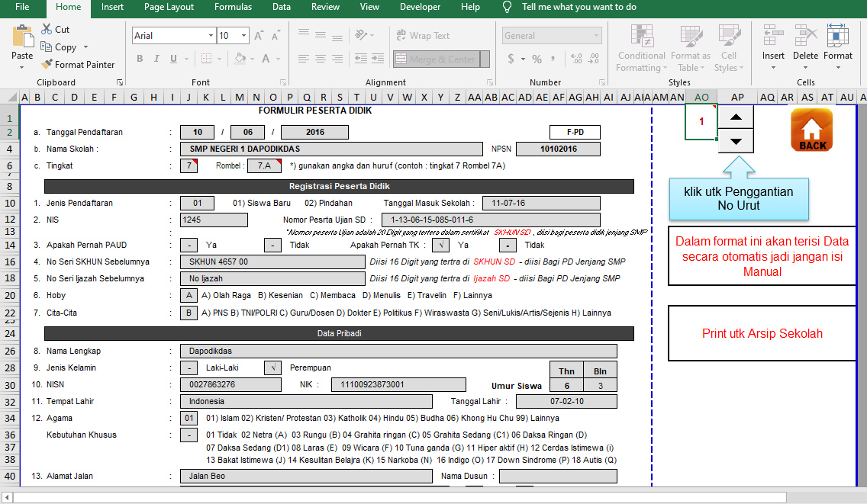Select the Hoby answer box

click(189, 295)
